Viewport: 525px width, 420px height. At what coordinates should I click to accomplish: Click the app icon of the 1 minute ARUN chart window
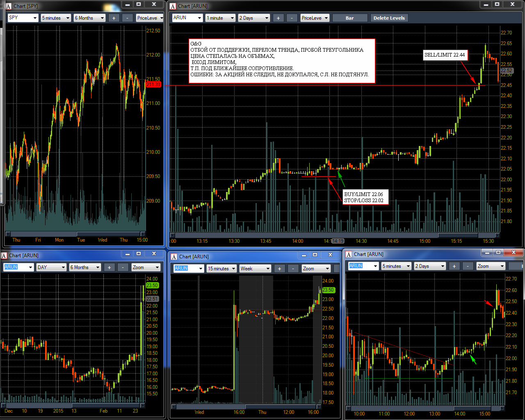(x=173, y=6)
